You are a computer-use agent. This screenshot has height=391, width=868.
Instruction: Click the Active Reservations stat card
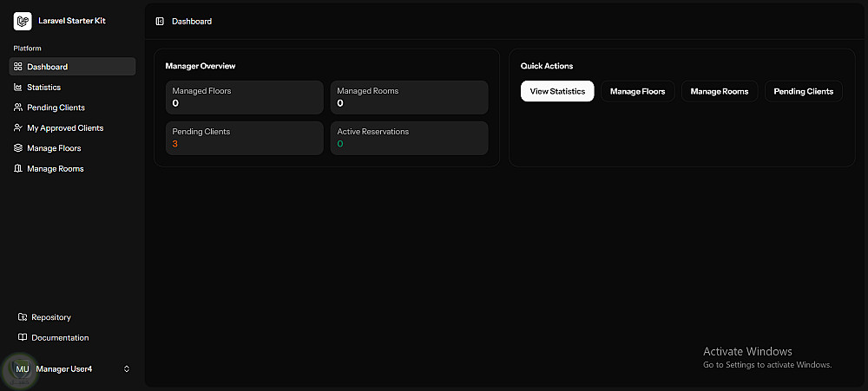(x=409, y=138)
